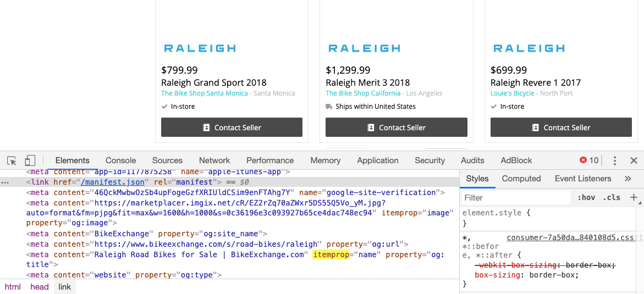The width and height of the screenshot is (644, 294).
Task: Contact seller for Raleigh Merit 3 2018
Action: (x=397, y=127)
